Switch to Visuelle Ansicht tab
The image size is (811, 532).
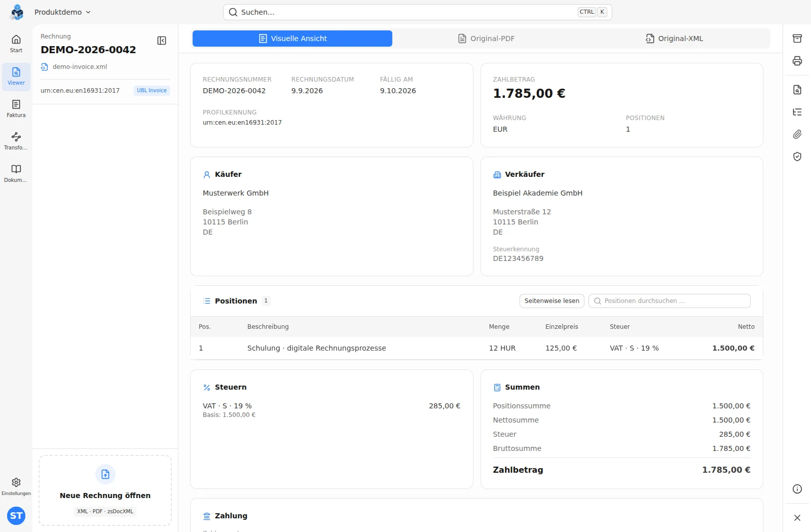(x=292, y=39)
